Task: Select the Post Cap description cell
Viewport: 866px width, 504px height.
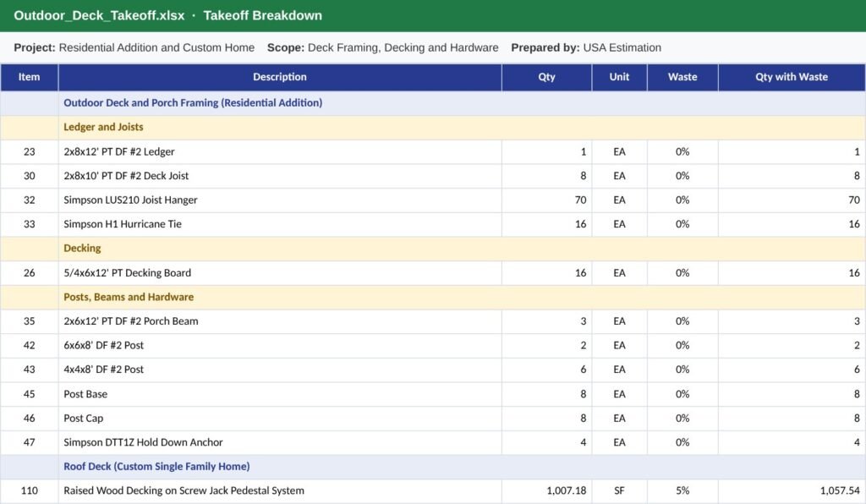Action: [x=280, y=419]
